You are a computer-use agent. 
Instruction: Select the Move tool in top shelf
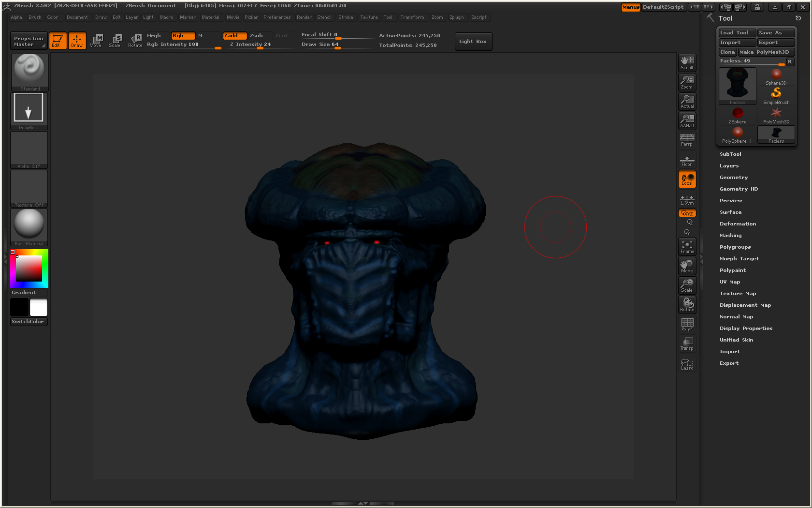[x=96, y=41]
